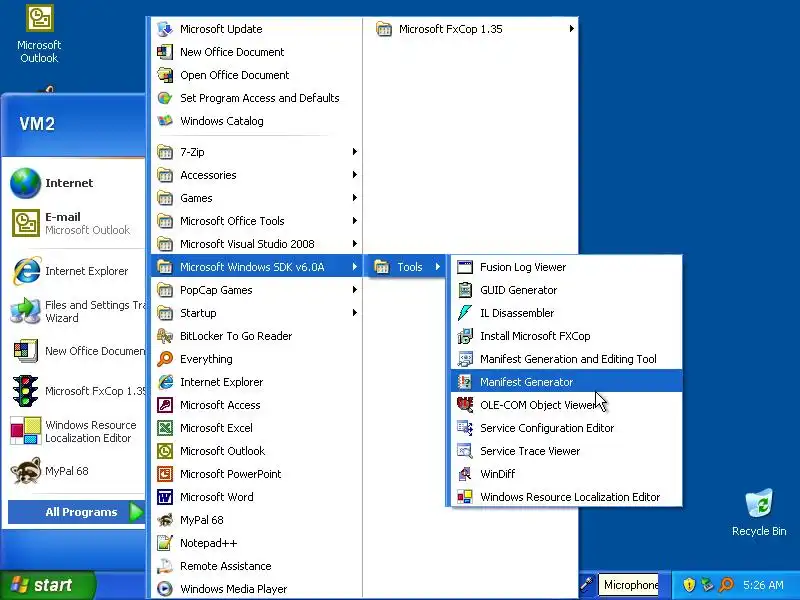Click Install Microsoft FXCop icon
Image resolution: width=800 pixels, height=600 pixels.
pos(465,336)
